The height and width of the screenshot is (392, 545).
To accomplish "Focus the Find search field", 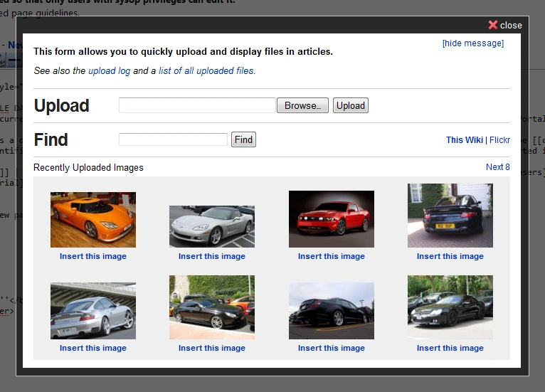I will click(x=173, y=139).
